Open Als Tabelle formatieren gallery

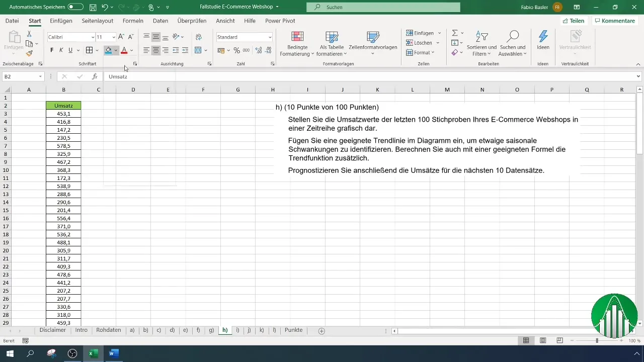332,43
